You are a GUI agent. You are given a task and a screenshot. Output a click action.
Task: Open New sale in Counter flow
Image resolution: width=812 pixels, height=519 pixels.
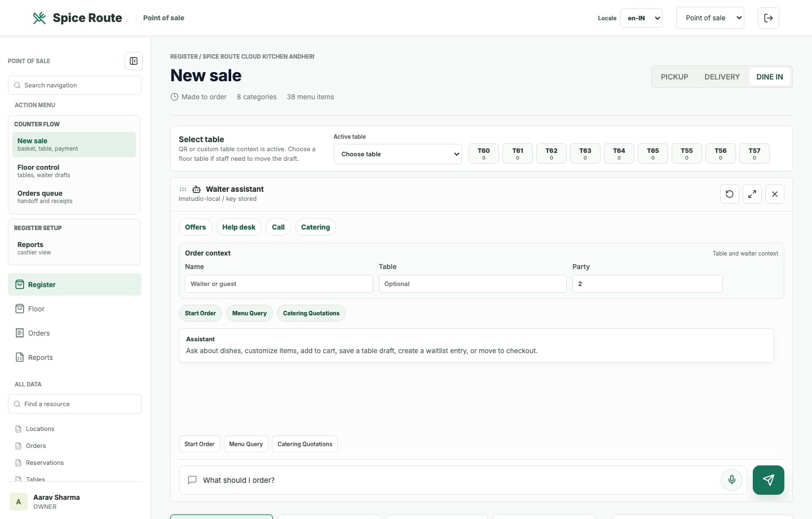click(x=74, y=144)
